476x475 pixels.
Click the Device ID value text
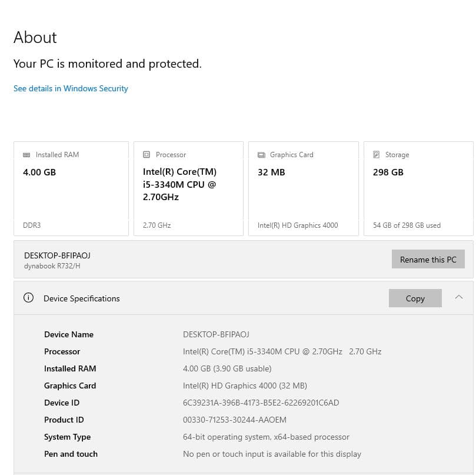coord(261,403)
